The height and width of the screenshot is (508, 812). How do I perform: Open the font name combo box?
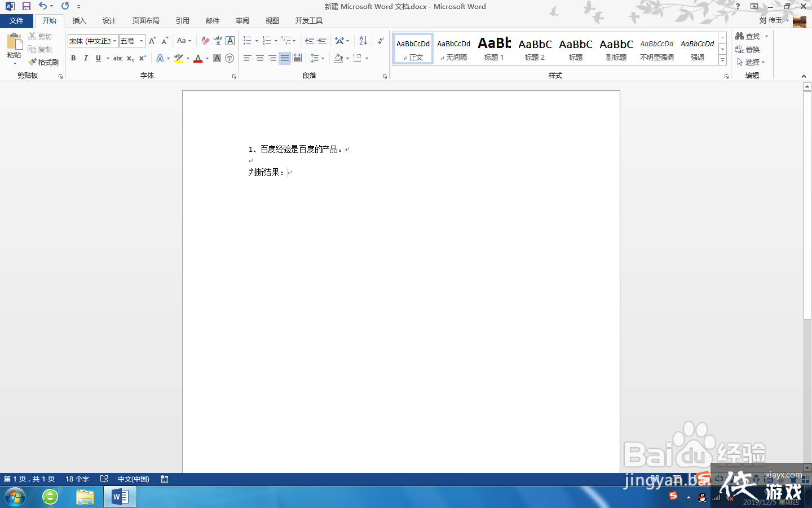(92, 41)
